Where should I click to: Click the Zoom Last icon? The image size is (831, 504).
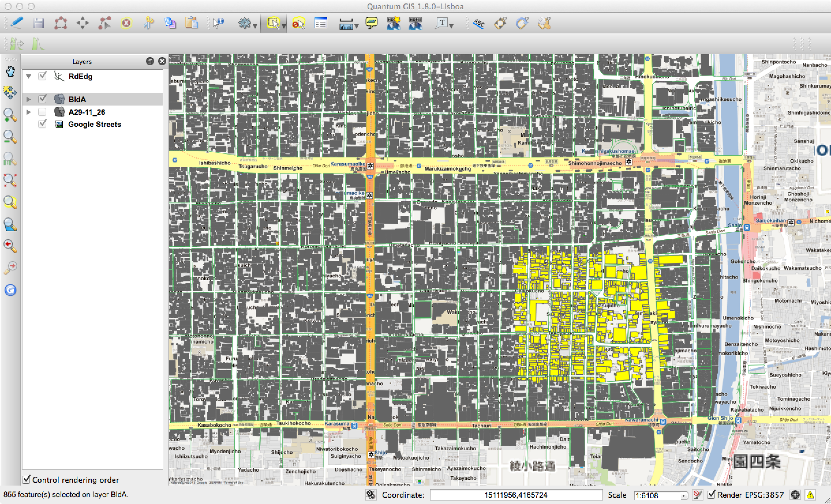pos(10,246)
